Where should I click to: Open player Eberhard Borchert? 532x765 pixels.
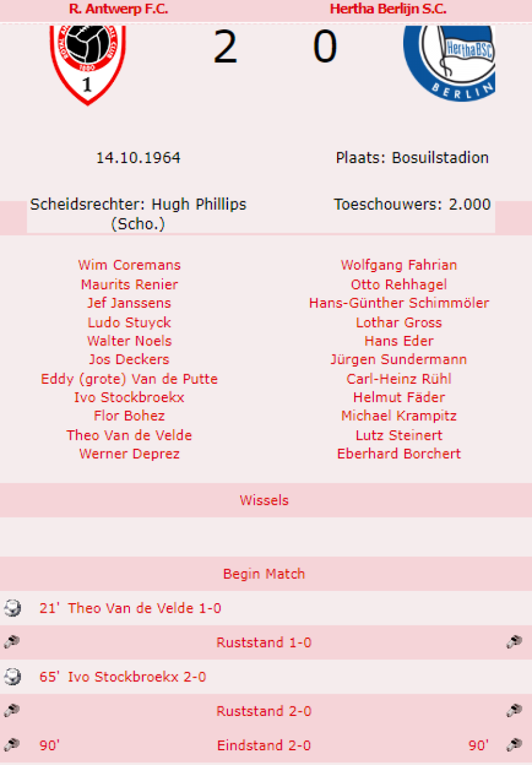[x=399, y=454]
